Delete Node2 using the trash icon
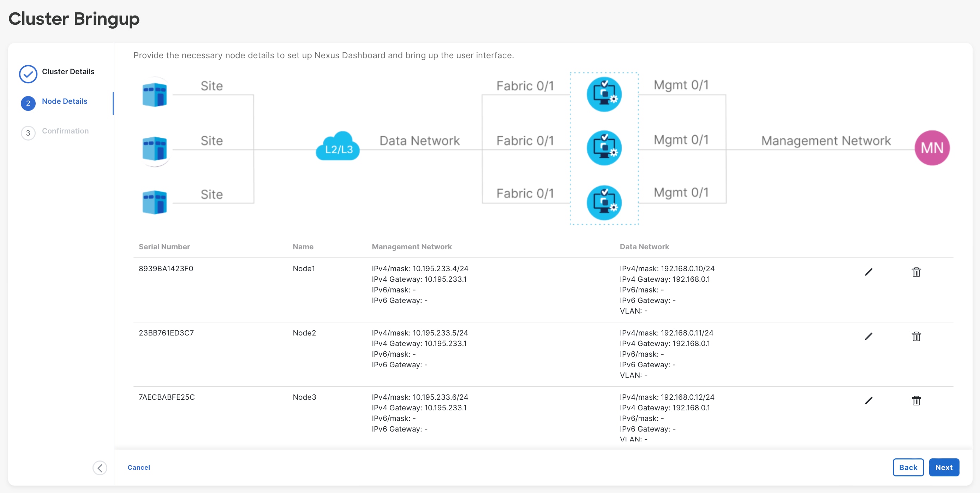The image size is (980, 493). coord(916,337)
